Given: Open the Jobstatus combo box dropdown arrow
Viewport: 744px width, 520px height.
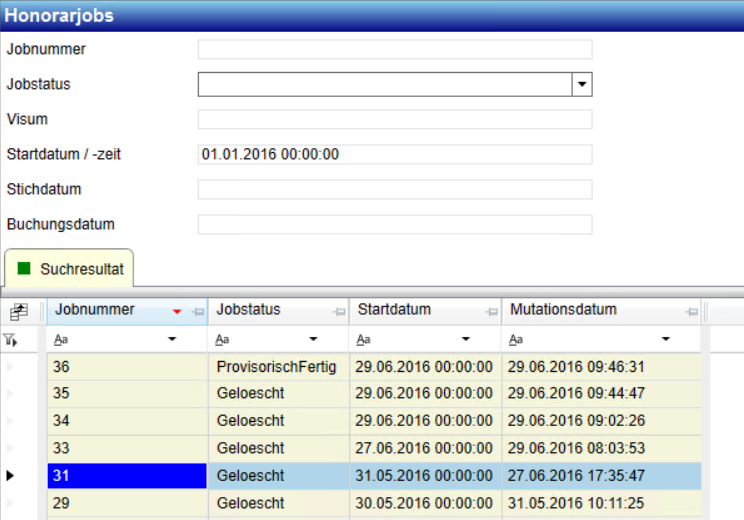Looking at the screenshot, I should (x=582, y=84).
